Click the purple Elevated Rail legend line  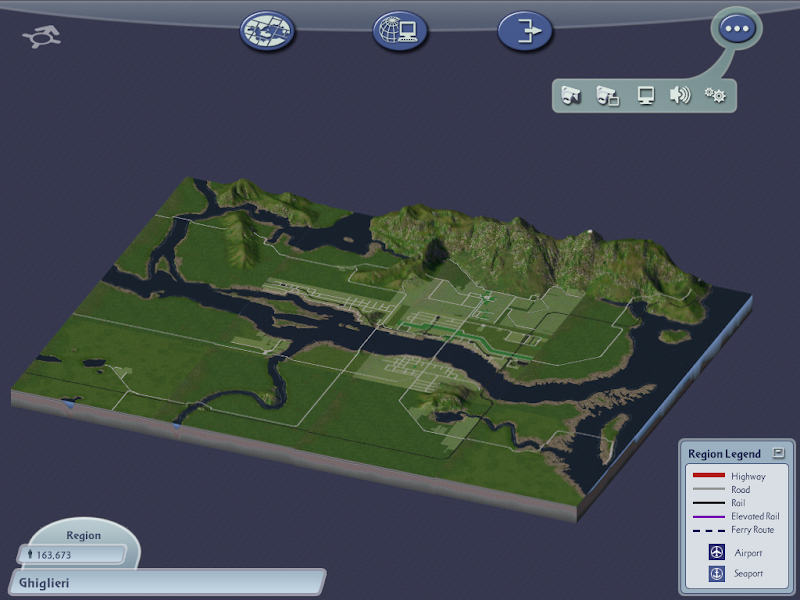click(x=709, y=517)
